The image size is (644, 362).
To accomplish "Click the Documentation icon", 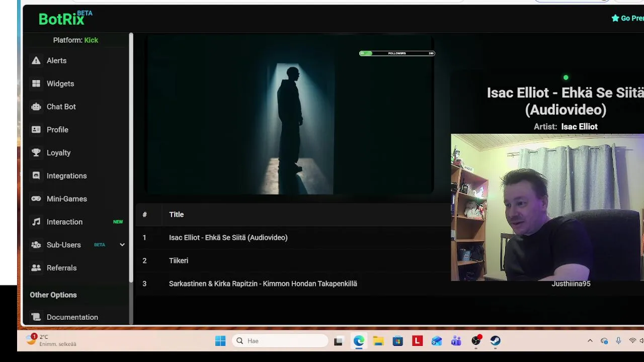I will coord(36,317).
